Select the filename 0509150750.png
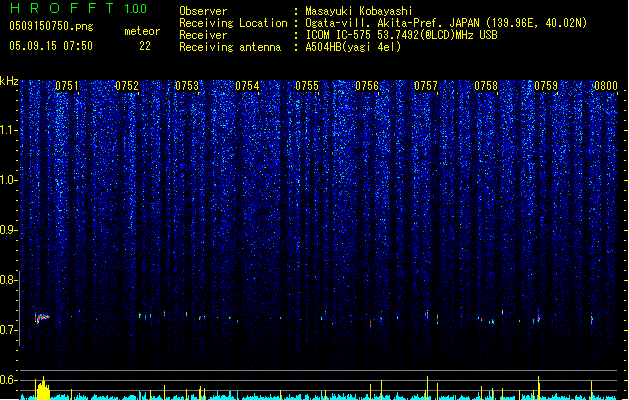This screenshot has width=629, height=400. click(x=51, y=26)
